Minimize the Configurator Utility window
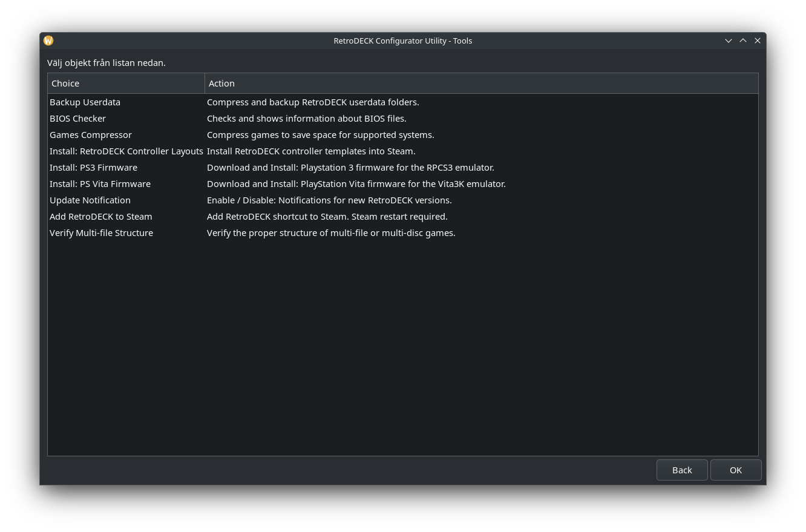This screenshot has height=532, width=806. pos(729,41)
